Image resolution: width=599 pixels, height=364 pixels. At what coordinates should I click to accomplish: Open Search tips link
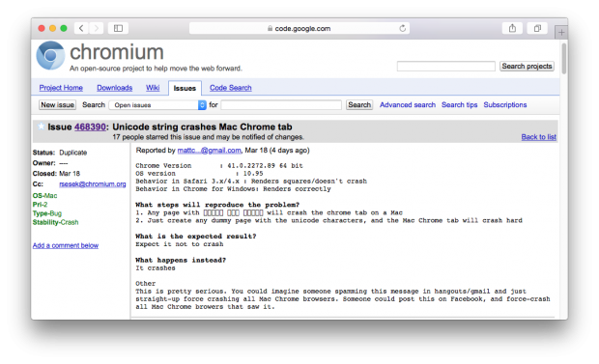[459, 104]
